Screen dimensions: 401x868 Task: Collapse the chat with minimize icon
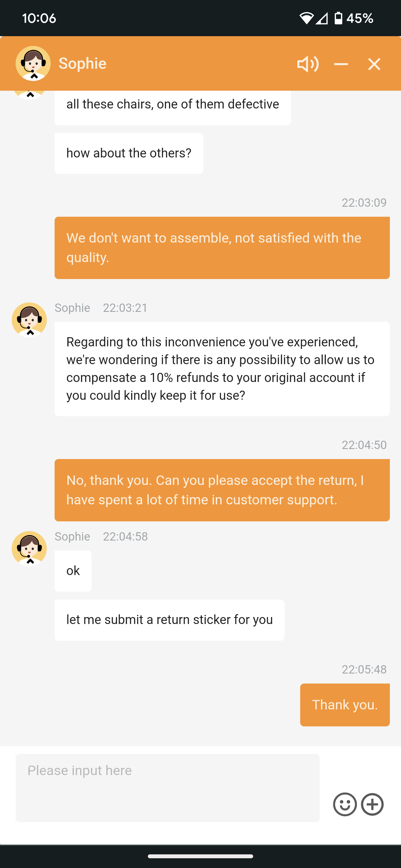click(341, 64)
